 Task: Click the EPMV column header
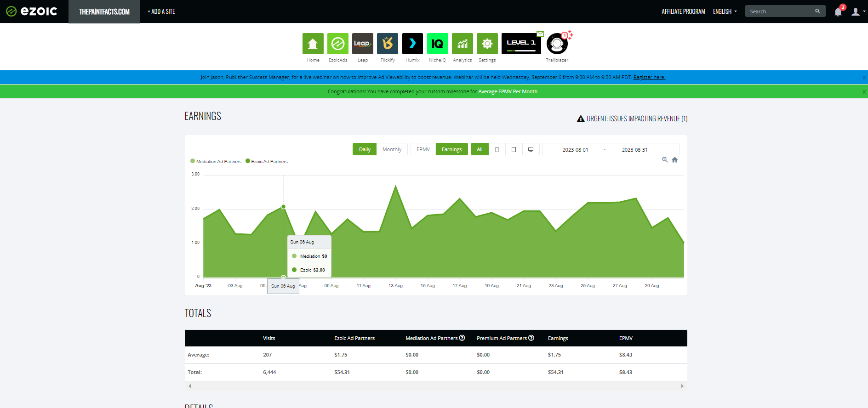tap(626, 338)
